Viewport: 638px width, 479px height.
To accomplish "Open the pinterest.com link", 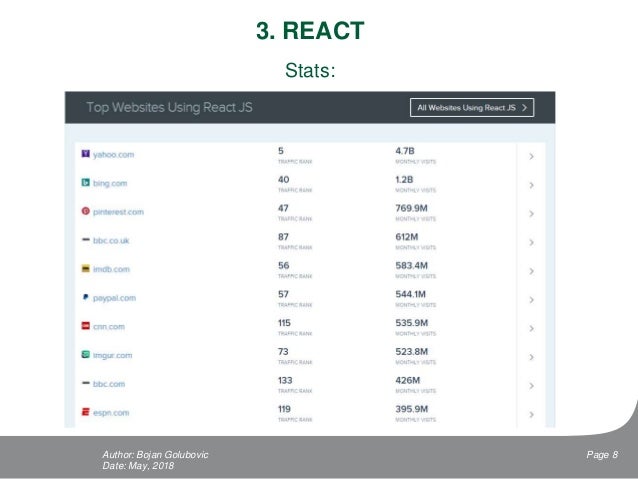I will [118, 212].
